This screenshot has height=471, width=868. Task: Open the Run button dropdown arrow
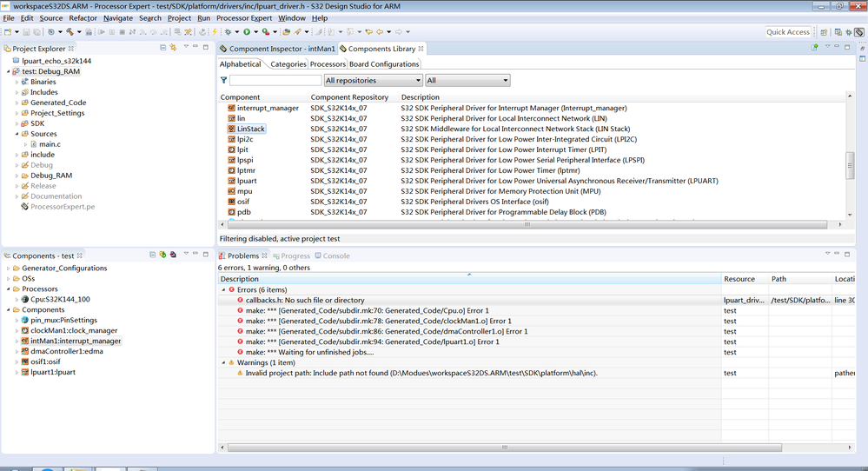(255, 31)
